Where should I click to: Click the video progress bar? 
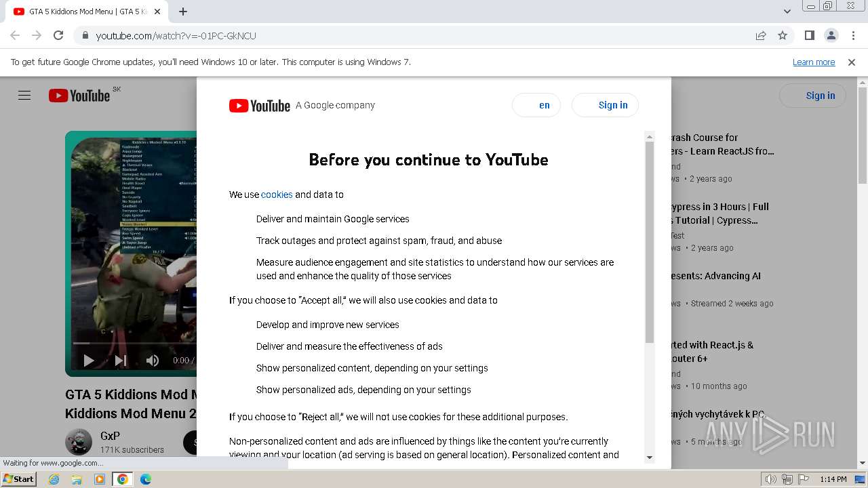(x=134, y=344)
